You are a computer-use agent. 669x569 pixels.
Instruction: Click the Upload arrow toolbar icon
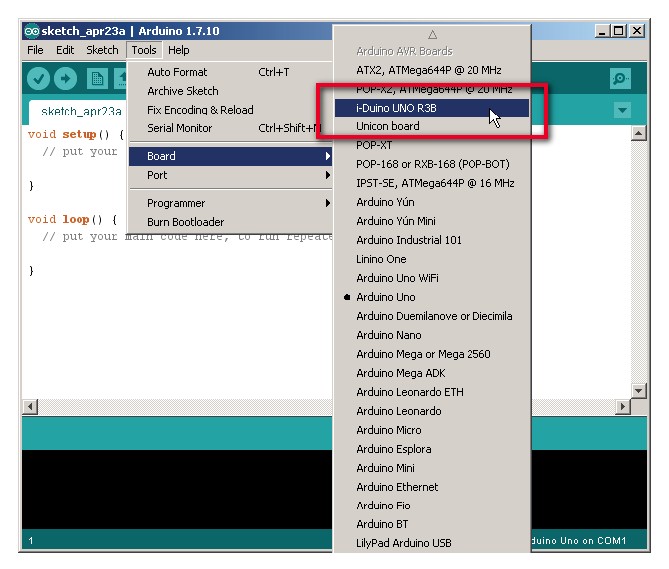point(65,79)
